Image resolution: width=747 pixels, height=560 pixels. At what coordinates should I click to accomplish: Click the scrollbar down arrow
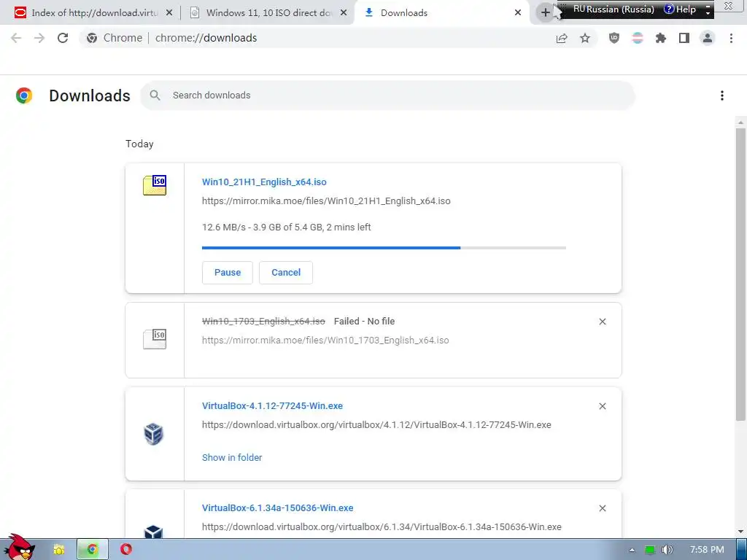[740, 532]
